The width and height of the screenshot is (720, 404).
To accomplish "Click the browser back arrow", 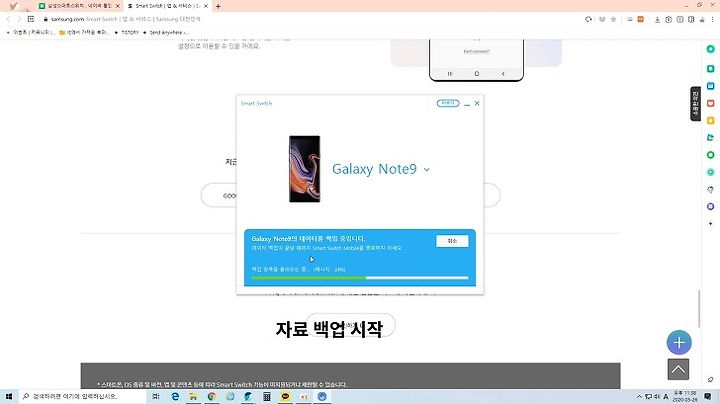I will (x=8, y=19).
